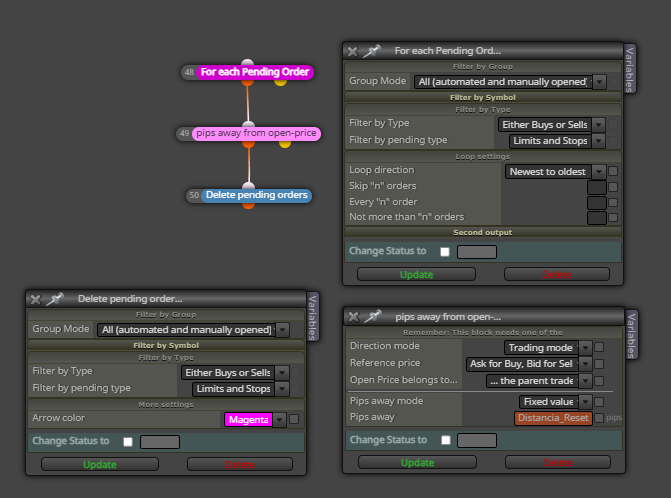
Task: Open Filter by pending type dropdown in For each Pending Order panel
Action: [599, 140]
